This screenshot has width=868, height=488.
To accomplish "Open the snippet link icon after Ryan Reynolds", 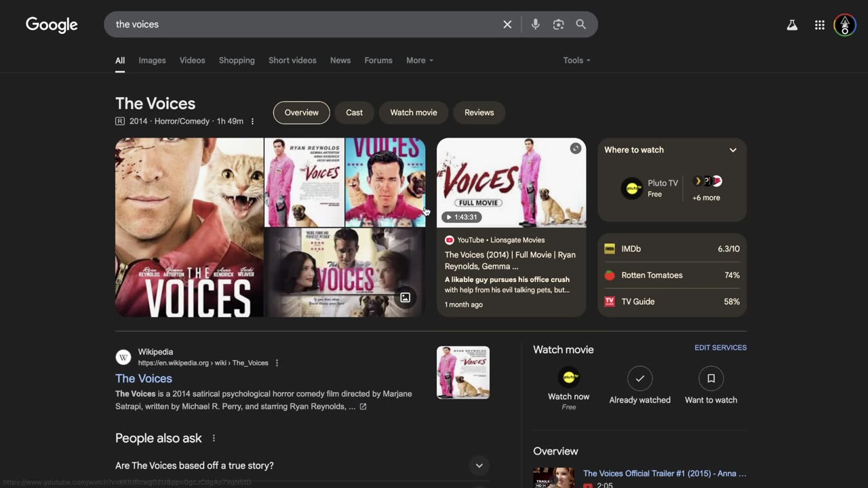I will pos(363,407).
